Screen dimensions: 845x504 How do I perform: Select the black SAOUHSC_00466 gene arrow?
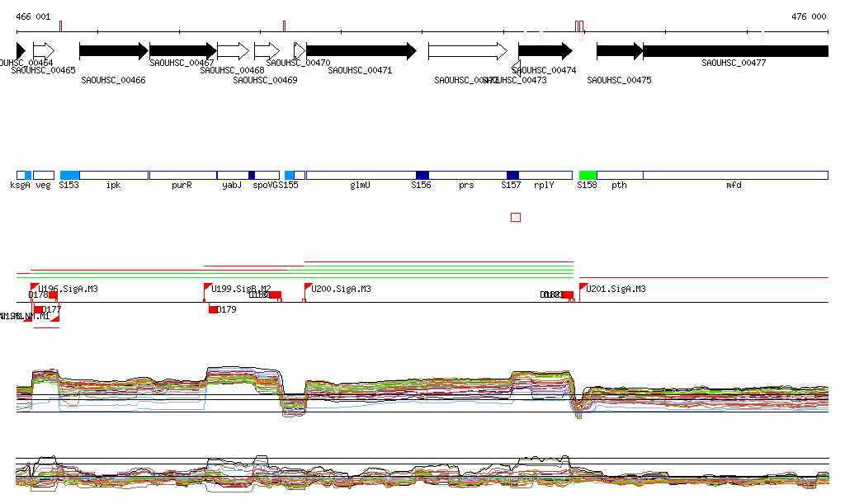[x=114, y=51]
